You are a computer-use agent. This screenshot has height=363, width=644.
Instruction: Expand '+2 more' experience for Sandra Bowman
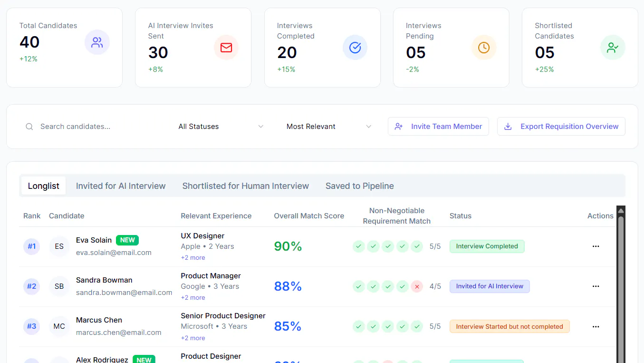click(193, 298)
